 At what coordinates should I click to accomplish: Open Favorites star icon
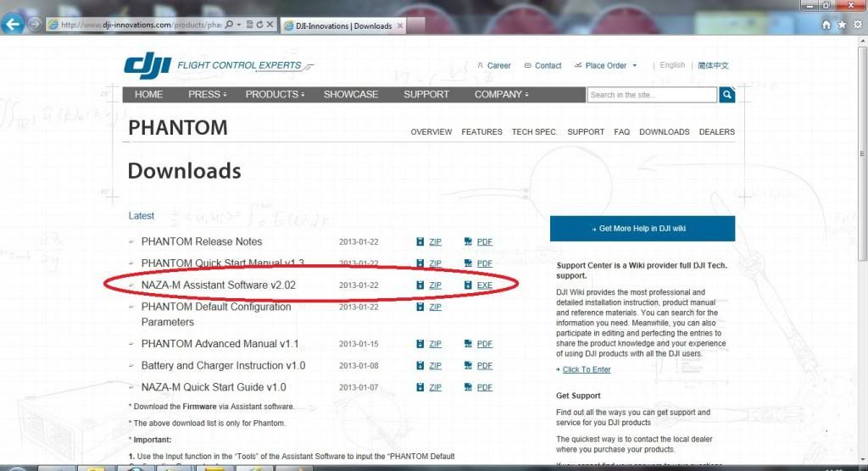coord(842,25)
